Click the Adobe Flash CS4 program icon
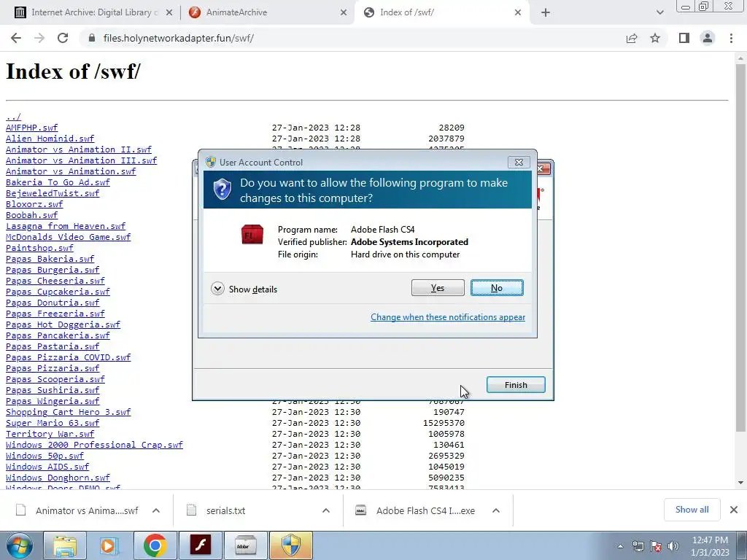 click(252, 235)
